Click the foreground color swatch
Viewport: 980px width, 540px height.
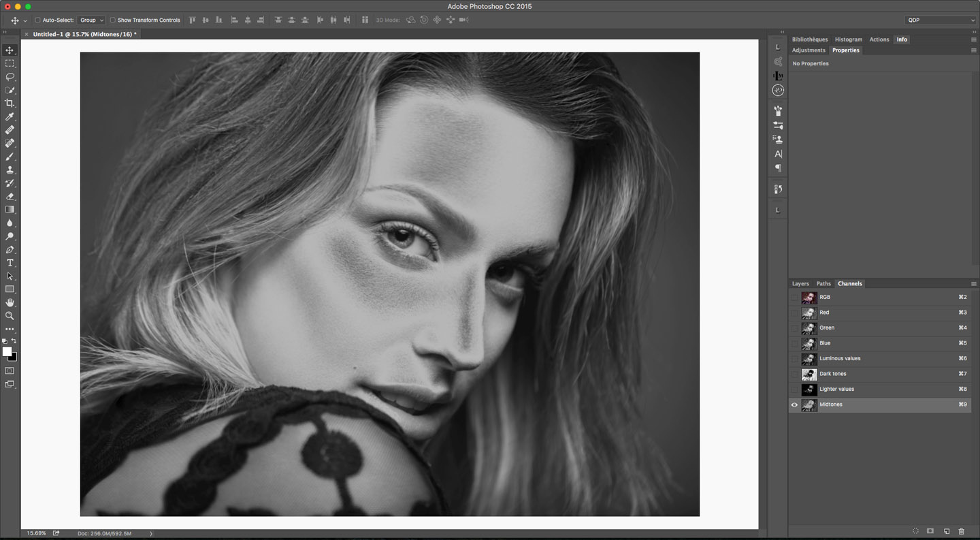(7, 351)
